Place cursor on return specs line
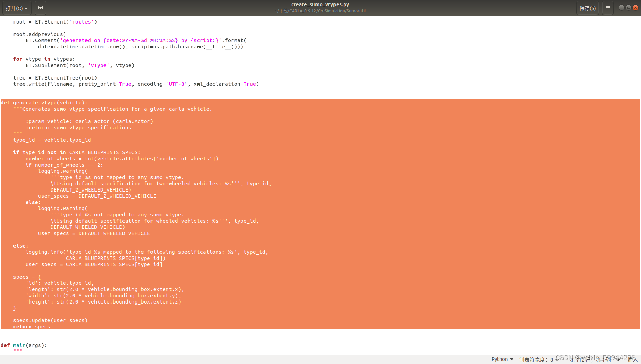 31,326
